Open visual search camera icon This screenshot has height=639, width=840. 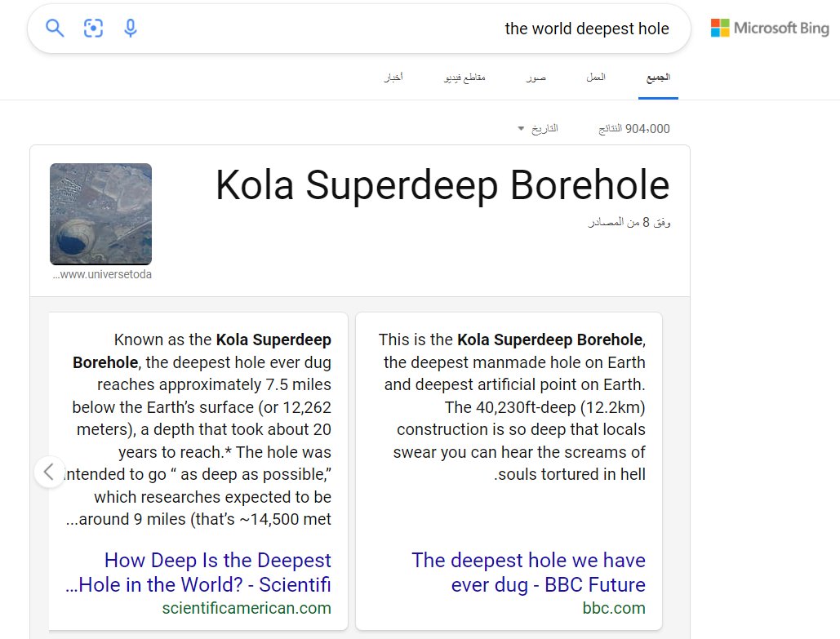pyautogui.click(x=93, y=28)
